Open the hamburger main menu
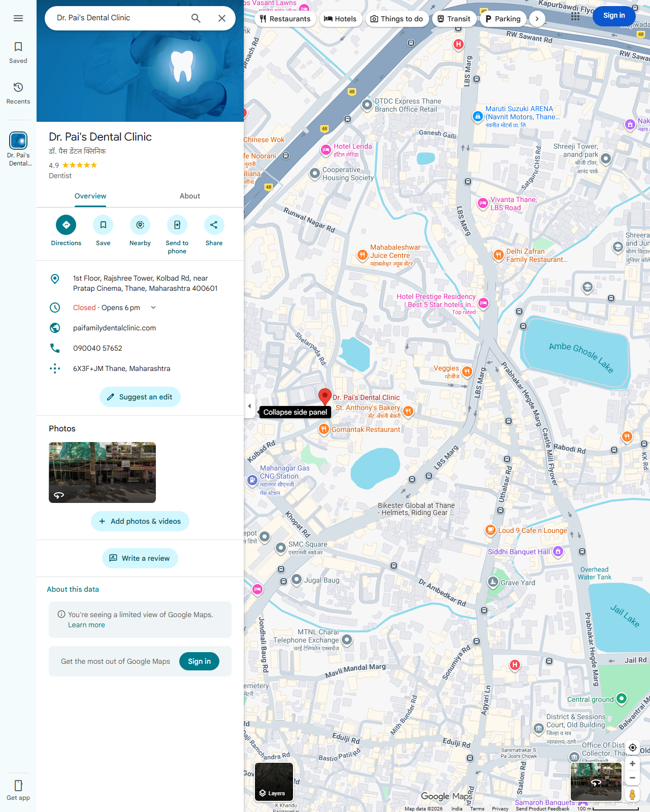Image resolution: width=650 pixels, height=812 pixels. [x=18, y=18]
